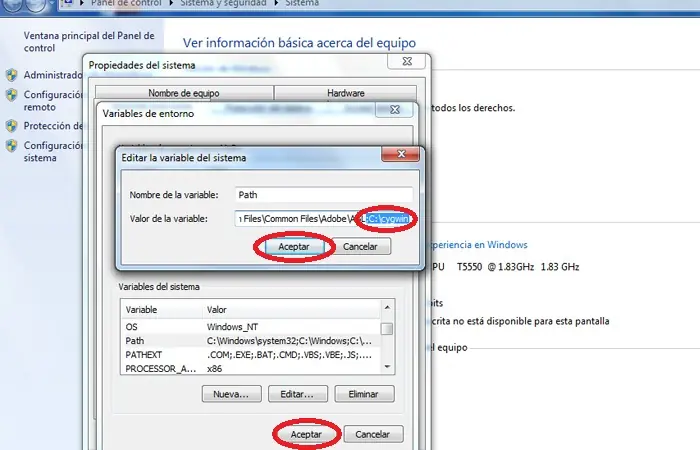The image size is (700, 450).
Task: Click the shield icon beside Configuración sistema
Action: (12, 146)
